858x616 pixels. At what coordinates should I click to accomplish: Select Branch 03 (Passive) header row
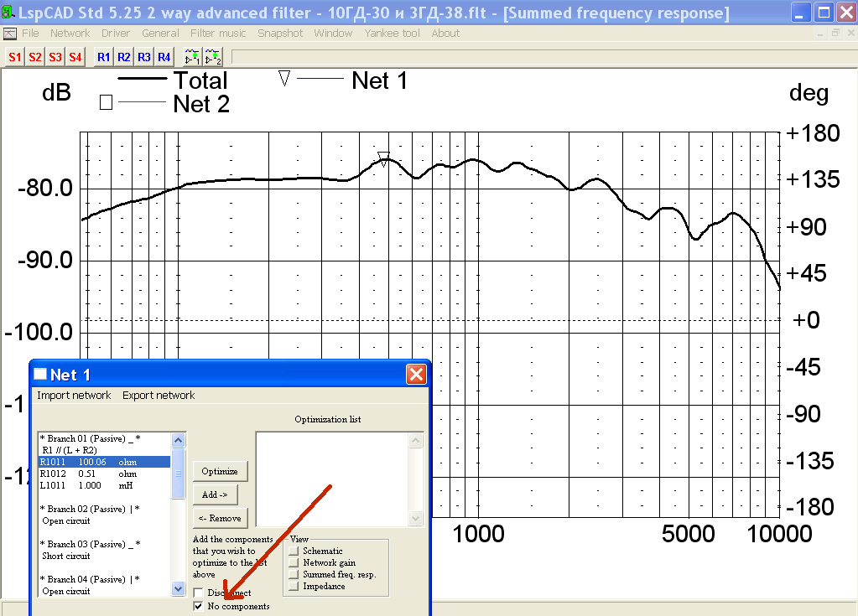click(105, 544)
